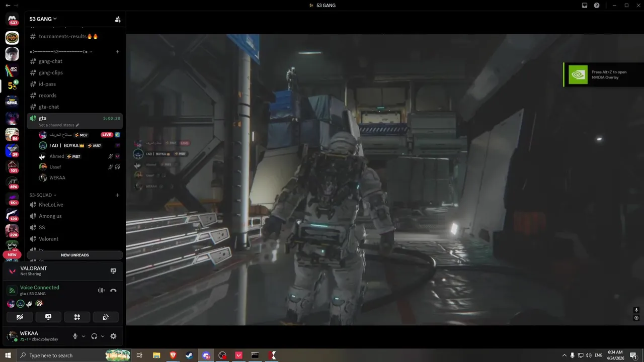Viewport: 644px width, 362px height.
Task: Collapse the dashed 53 category header
Action: point(61,51)
